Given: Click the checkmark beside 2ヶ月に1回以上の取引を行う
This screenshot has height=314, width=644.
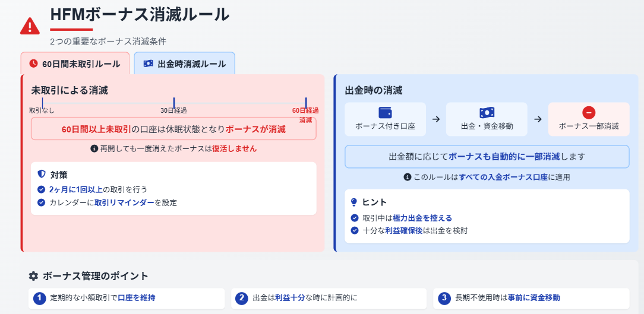Looking at the screenshot, I should pyautogui.click(x=41, y=189).
